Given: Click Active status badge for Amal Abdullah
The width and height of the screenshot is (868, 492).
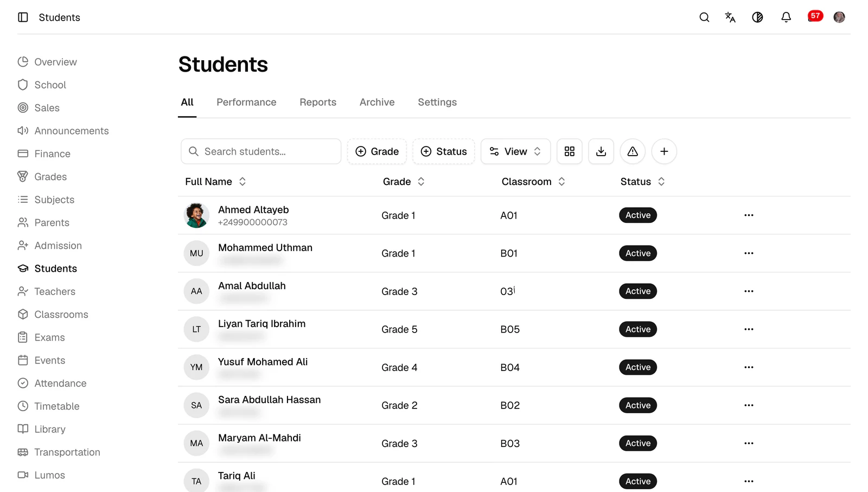Looking at the screenshot, I should click(x=638, y=291).
